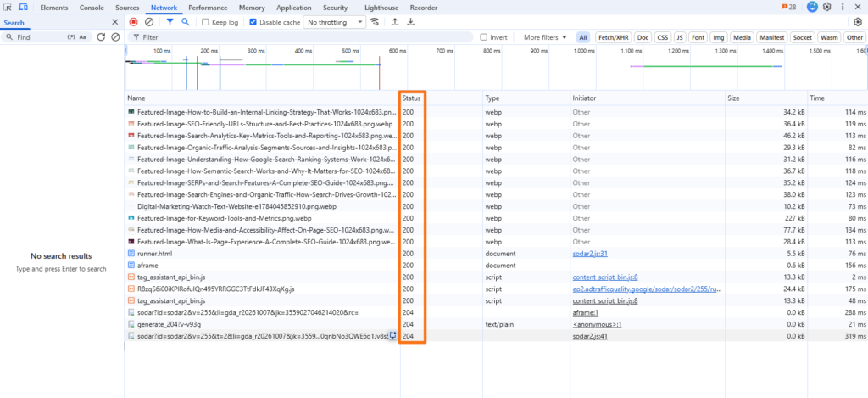Screen dimensions: 868x398
Task: Go to the Memory tab
Action: click(x=252, y=8)
